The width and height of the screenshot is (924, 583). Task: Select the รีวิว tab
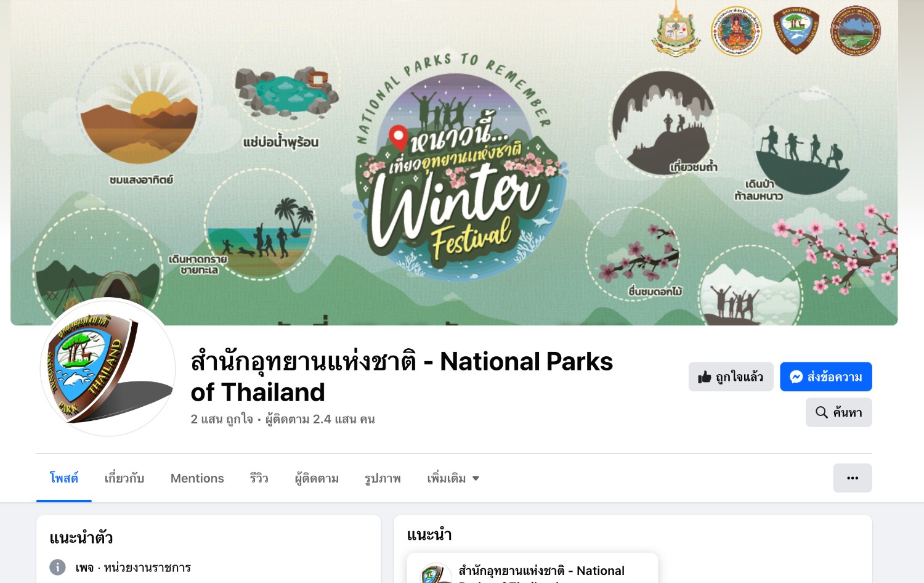[x=259, y=478]
